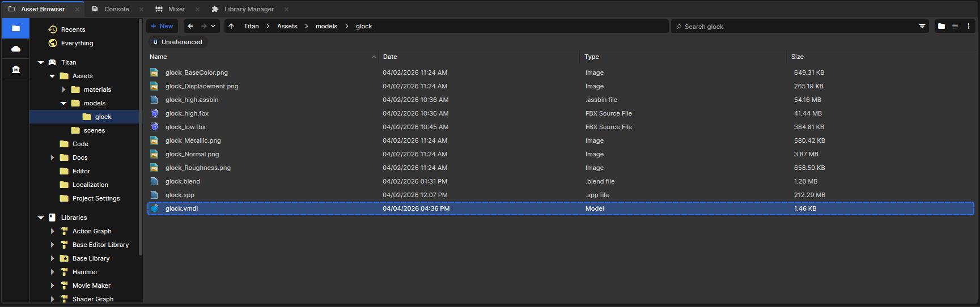Click the Everything globe icon
The image size is (980, 307).
point(53,43)
